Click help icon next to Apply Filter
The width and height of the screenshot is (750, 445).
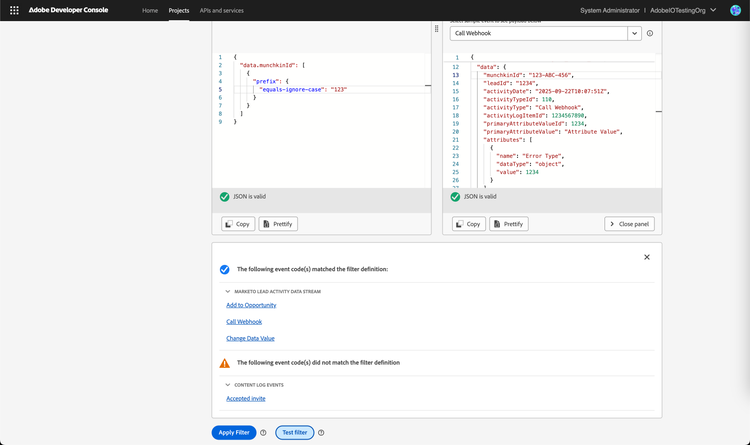tap(263, 432)
